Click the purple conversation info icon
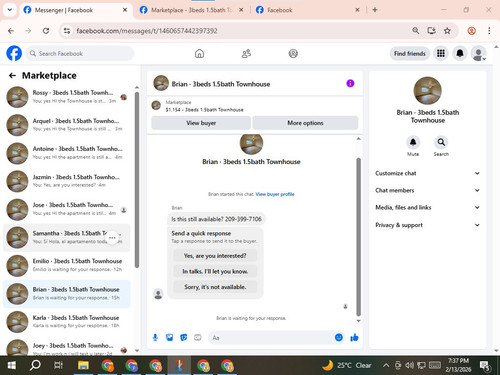This screenshot has height=375, width=500. (350, 83)
